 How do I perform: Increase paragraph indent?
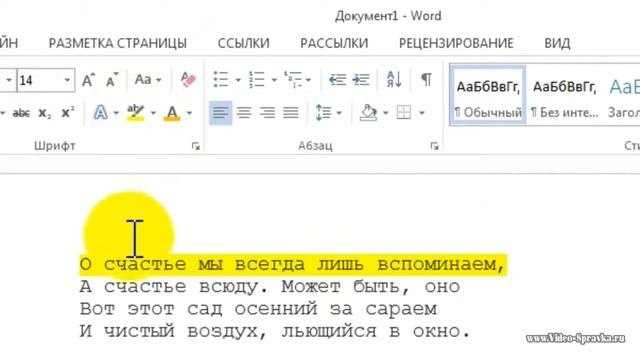click(x=361, y=80)
